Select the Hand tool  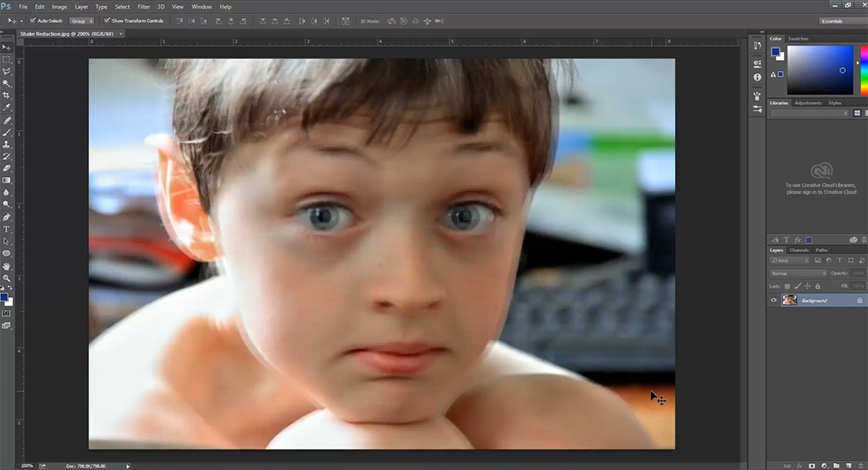[x=6, y=266]
